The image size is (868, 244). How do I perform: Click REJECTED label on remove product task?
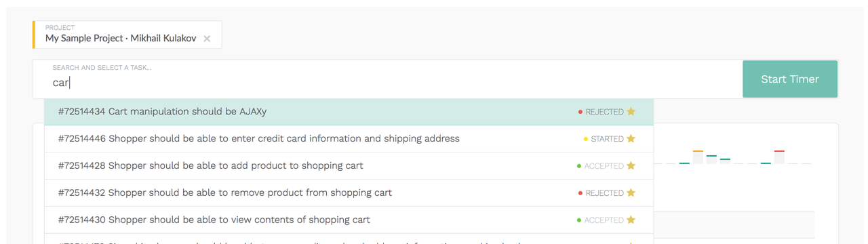[x=604, y=193]
